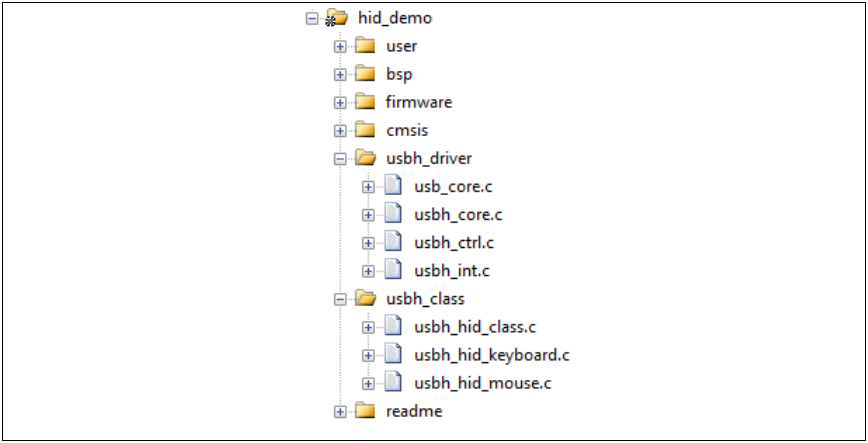The image size is (868, 443).
Task: Collapse the usbh_driver group
Action: [x=341, y=158]
